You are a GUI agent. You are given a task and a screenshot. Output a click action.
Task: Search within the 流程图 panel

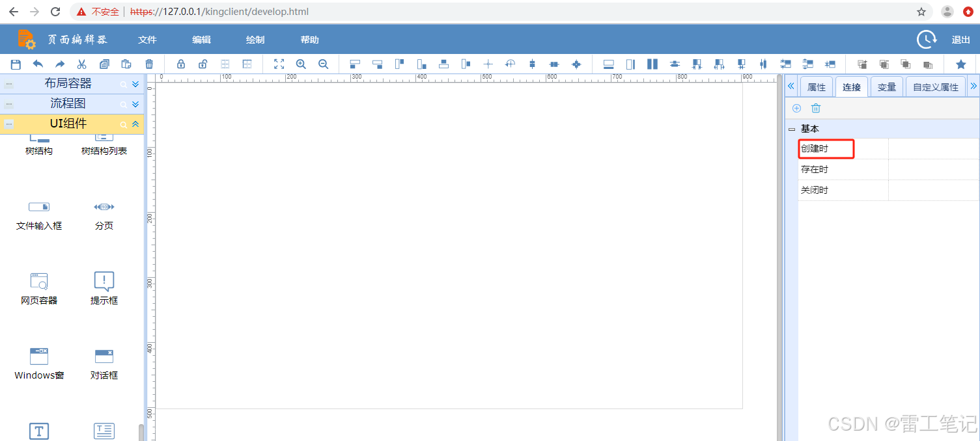(123, 105)
